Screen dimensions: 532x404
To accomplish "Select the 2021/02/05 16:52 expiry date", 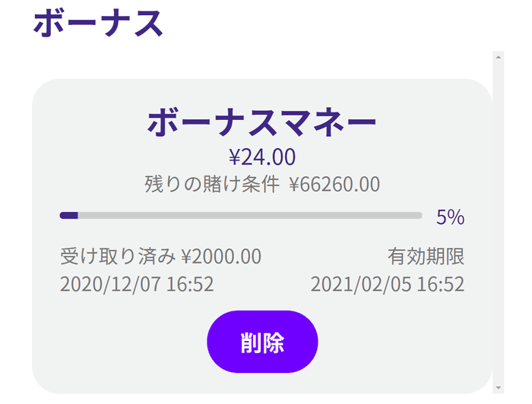I will [387, 285].
